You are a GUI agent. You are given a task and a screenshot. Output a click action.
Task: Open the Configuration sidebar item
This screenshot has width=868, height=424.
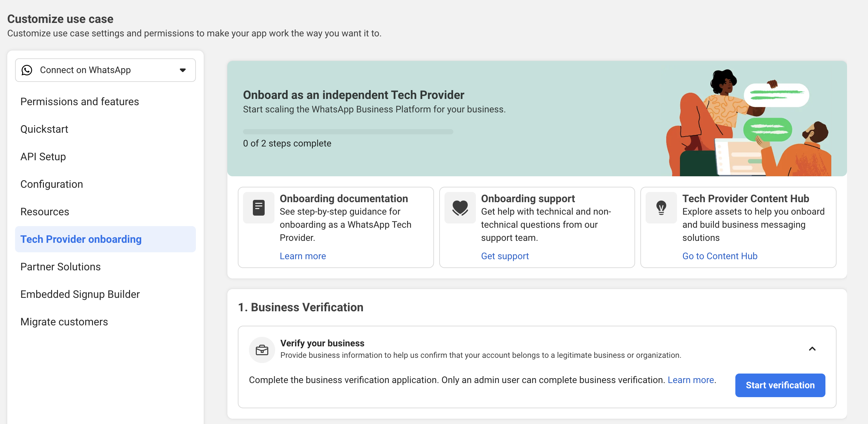(x=51, y=184)
